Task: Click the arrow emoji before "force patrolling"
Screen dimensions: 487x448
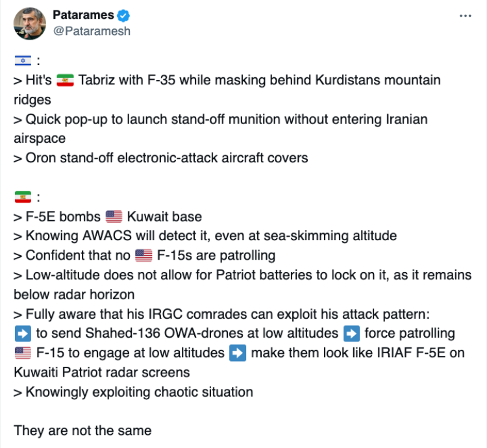Action: tap(351, 334)
